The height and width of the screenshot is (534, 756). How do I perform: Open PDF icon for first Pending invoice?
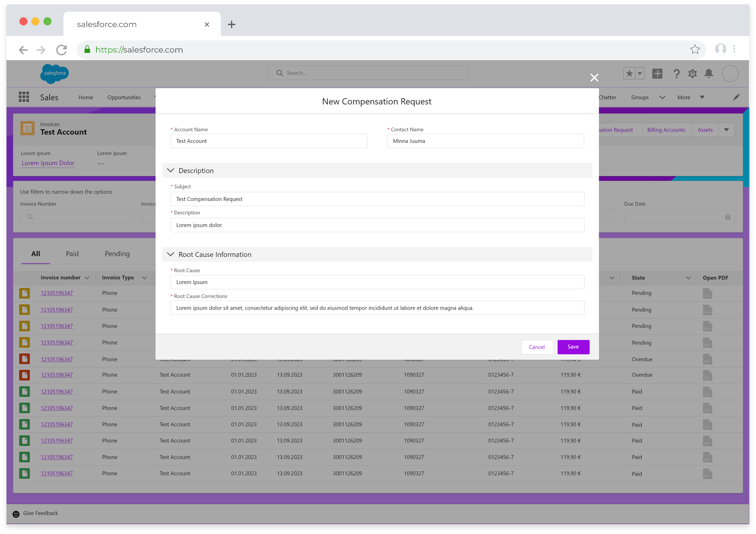[707, 293]
